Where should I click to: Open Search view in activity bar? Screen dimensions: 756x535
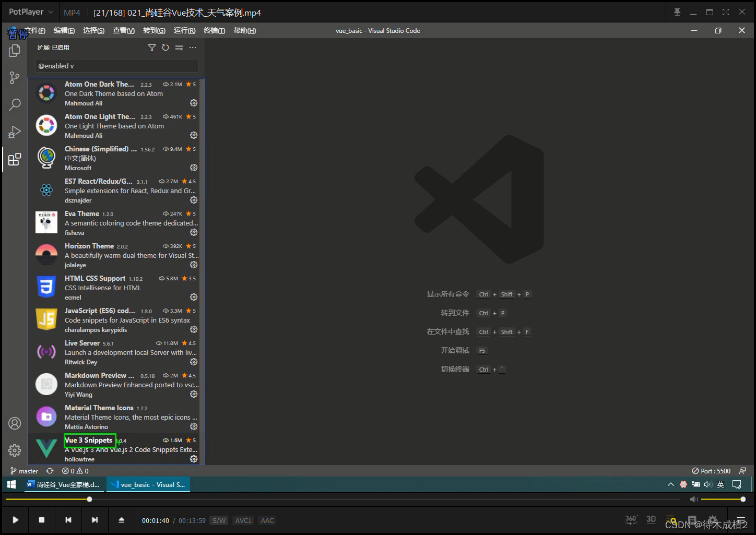(15, 105)
